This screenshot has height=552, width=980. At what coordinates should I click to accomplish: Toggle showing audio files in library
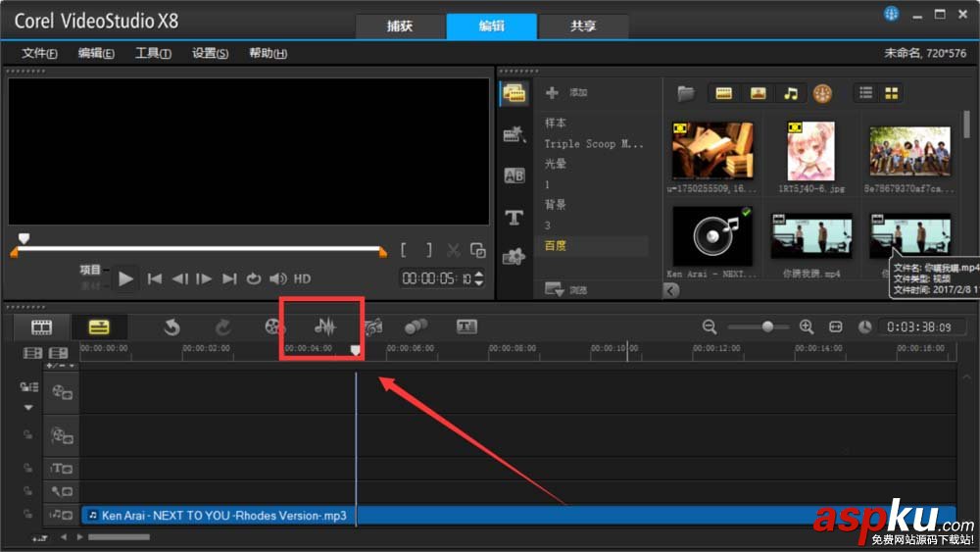tap(791, 94)
